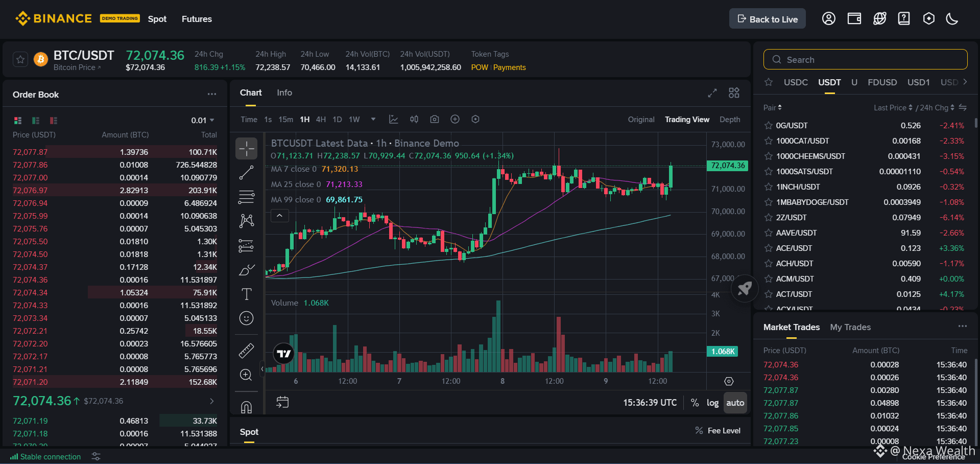Open the Bitcoin Price link
The height and width of the screenshot is (464, 980).
(77, 67)
